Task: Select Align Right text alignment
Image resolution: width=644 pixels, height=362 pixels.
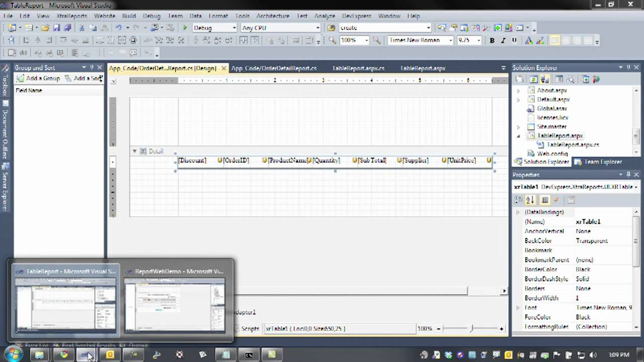Action: point(577,40)
